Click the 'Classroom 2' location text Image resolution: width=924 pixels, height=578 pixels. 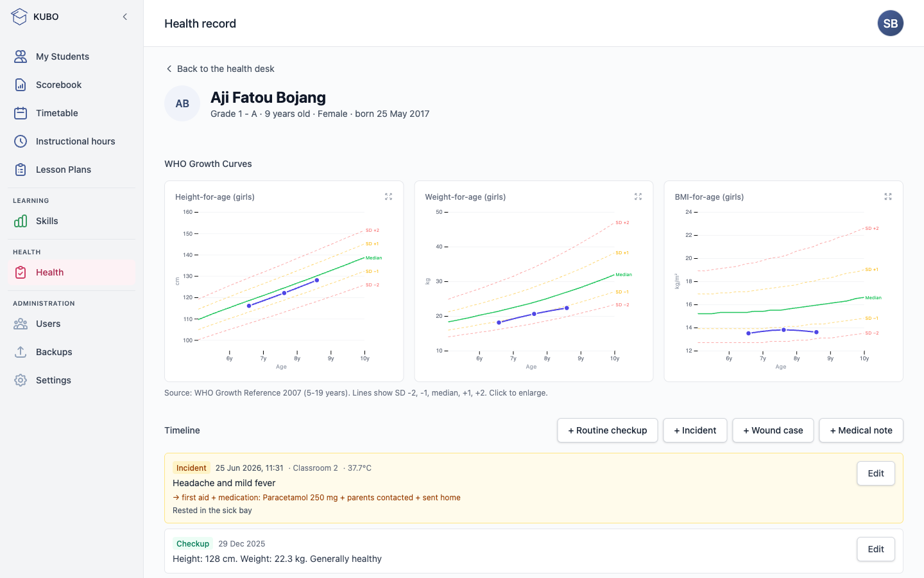click(315, 468)
